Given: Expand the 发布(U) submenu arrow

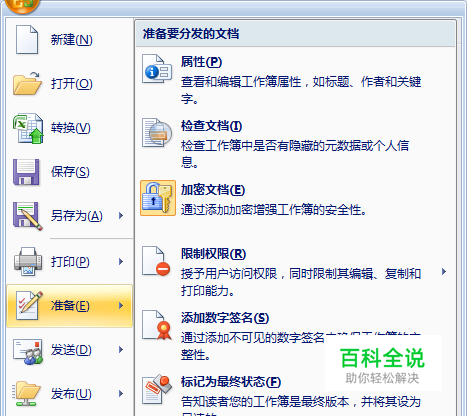Looking at the screenshot, I should [121, 394].
